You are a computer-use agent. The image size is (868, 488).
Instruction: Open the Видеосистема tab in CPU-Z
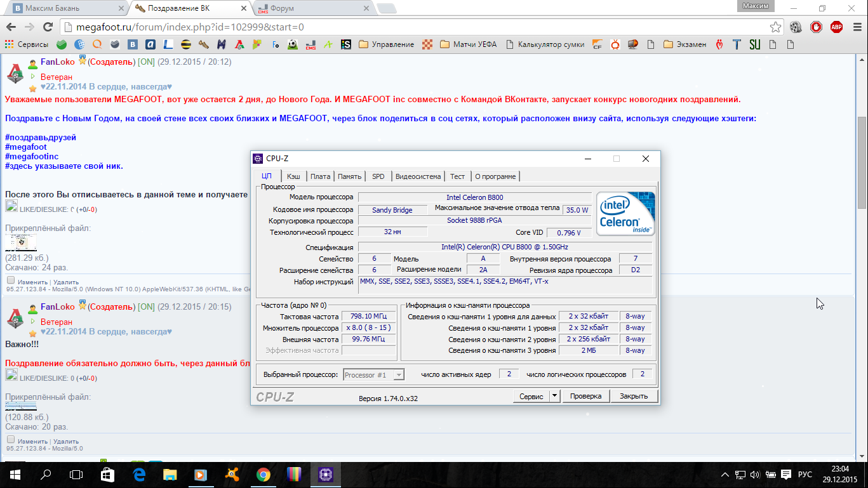pyautogui.click(x=418, y=176)
